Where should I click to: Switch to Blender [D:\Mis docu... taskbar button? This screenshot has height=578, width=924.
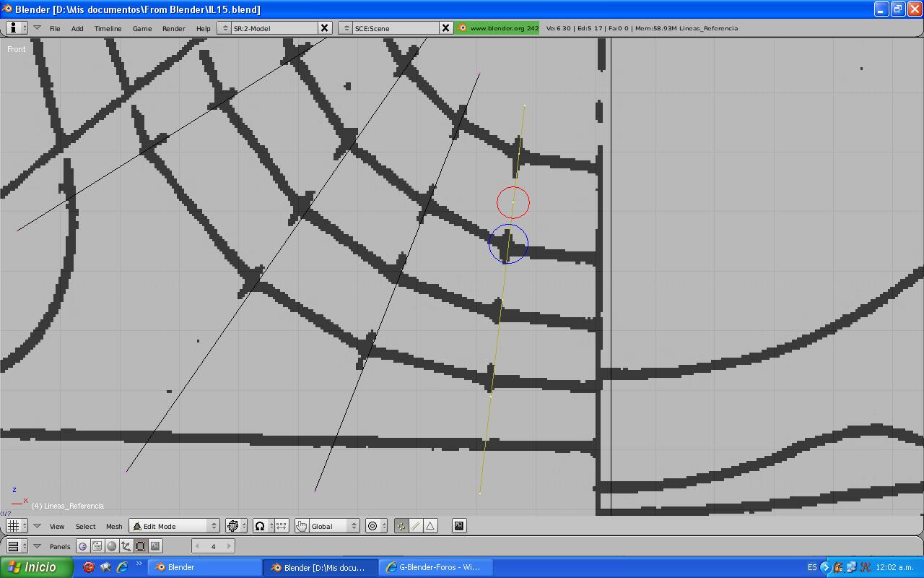click(x=321, y=567)
